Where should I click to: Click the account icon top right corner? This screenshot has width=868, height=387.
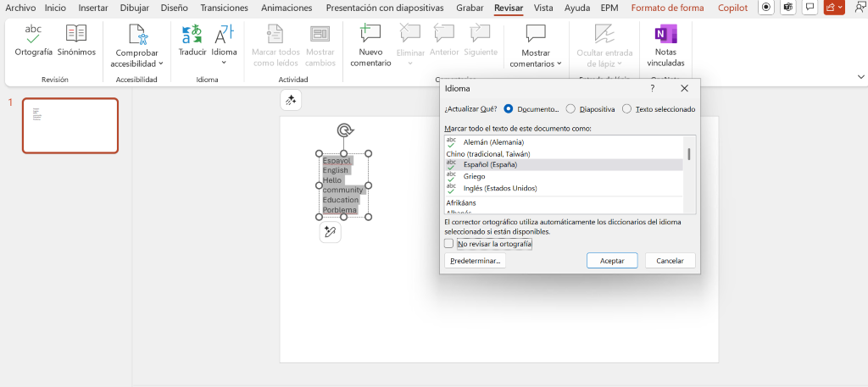click(861, 8)
